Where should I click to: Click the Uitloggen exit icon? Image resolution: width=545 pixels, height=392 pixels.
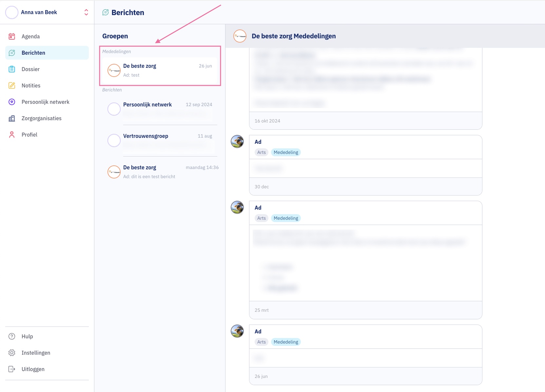pos(12,369)
